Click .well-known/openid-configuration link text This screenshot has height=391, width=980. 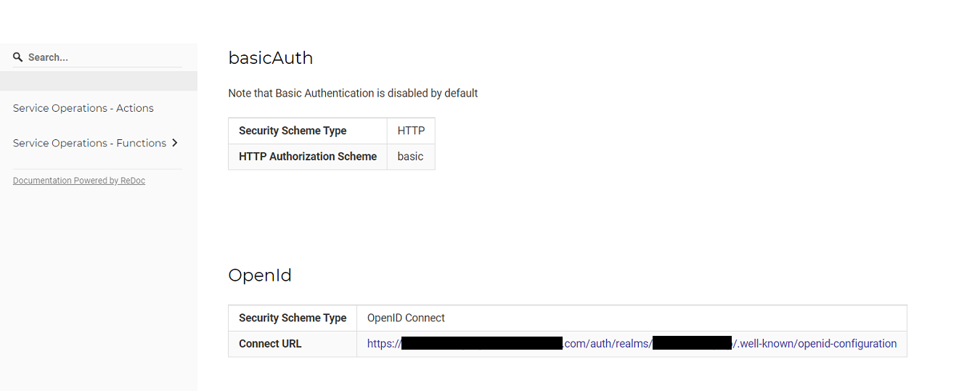click(816, 344)
